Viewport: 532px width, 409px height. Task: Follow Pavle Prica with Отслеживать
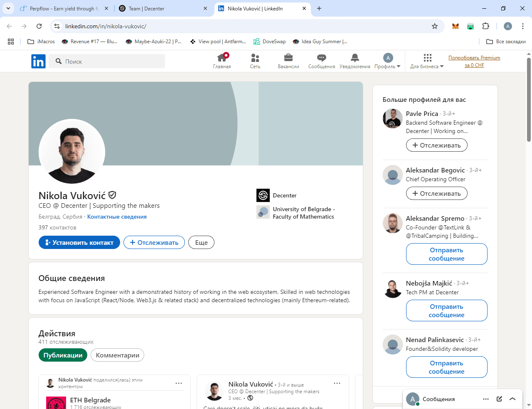(436, 145)
